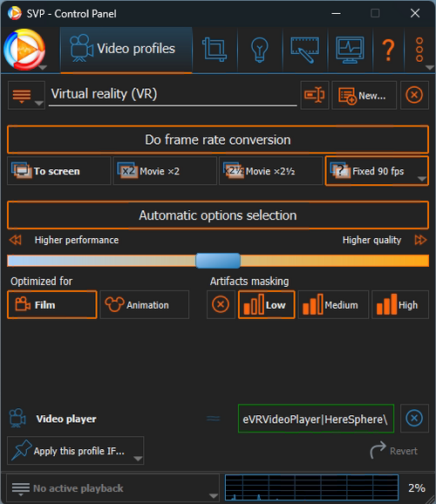This screenshot has height=504, width=436.
Task: Select the To screen frame rate mode
Action: [59, 171]
